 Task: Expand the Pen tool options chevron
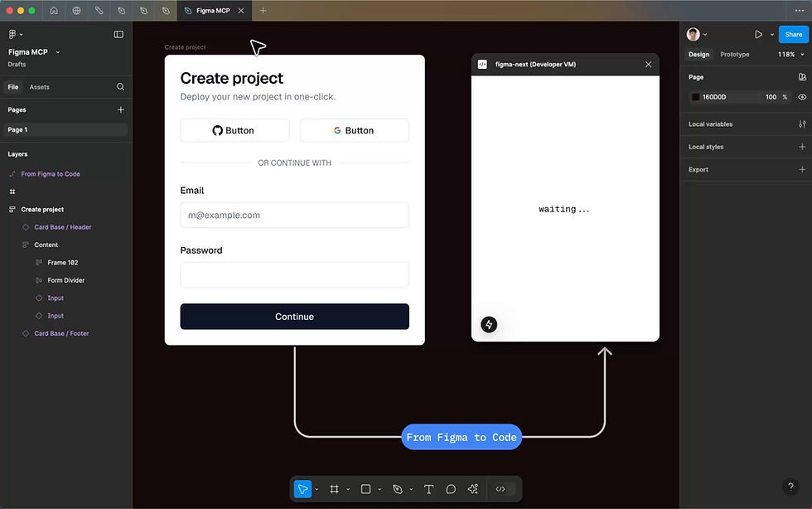pyautogui.click(x=411, y=489)
